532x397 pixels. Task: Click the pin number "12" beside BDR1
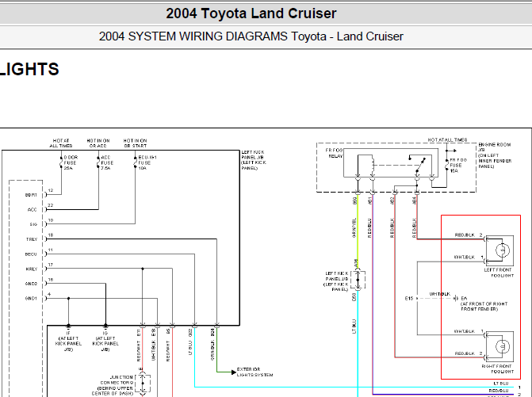[51, 190]
